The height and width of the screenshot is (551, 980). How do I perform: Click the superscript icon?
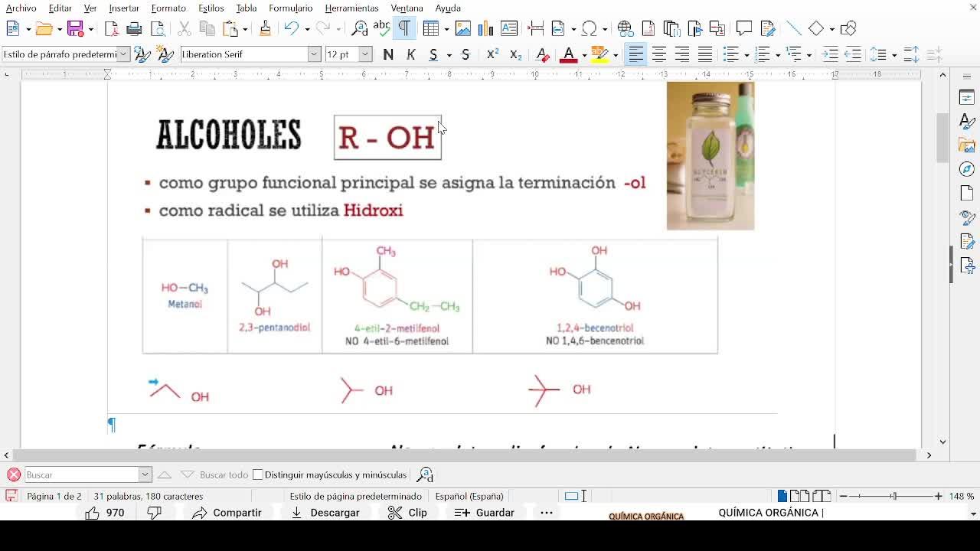coord(492,54)
